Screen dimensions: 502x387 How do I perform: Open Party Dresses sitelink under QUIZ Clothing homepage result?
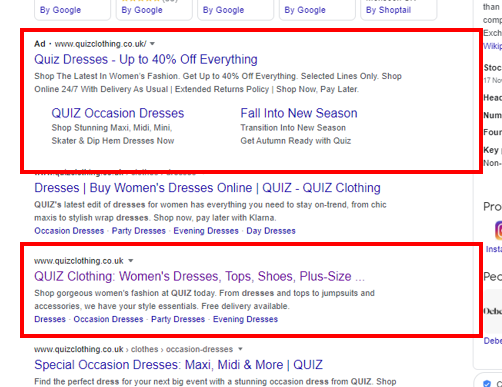point(178,319)
